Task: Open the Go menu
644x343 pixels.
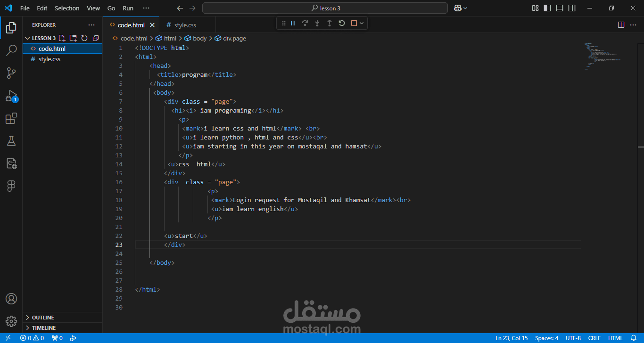Action: tap(111, 8)
